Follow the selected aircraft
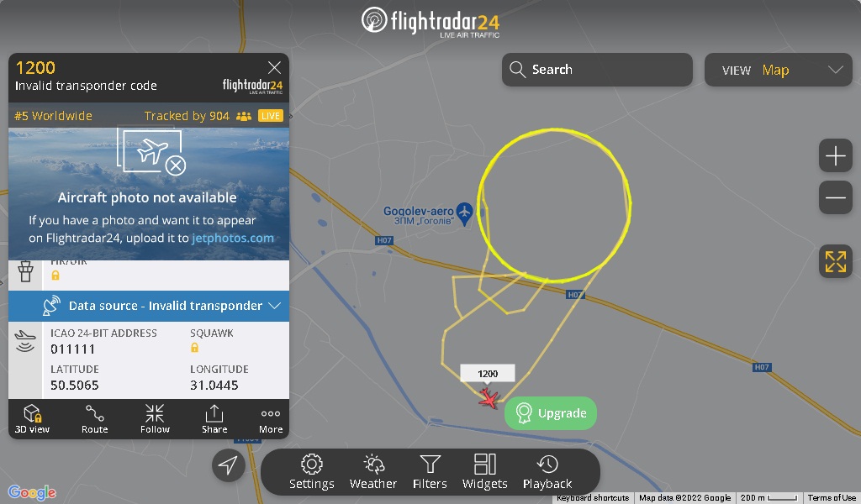This screenshot has height=504, width=861. (x=155, y=419)
